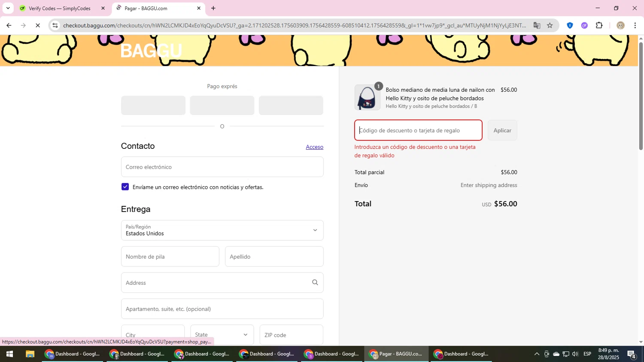Close the Pagar BAGGU.com tab
The image size is (644, 362).
coord(199,8)
